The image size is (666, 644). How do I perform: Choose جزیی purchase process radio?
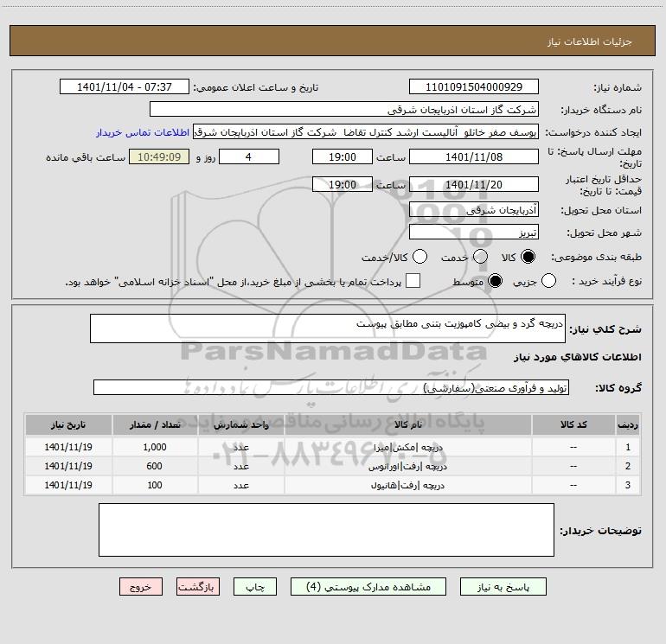[548, 281]
